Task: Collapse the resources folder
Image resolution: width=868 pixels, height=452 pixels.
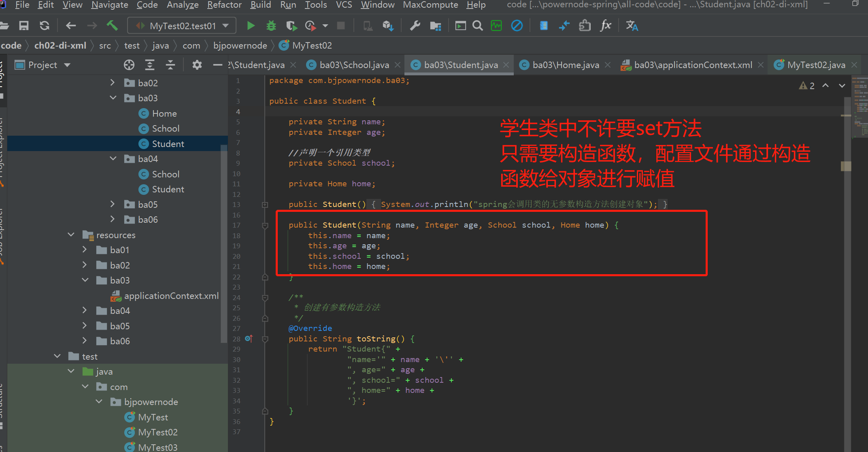Action: click(71, 235)
